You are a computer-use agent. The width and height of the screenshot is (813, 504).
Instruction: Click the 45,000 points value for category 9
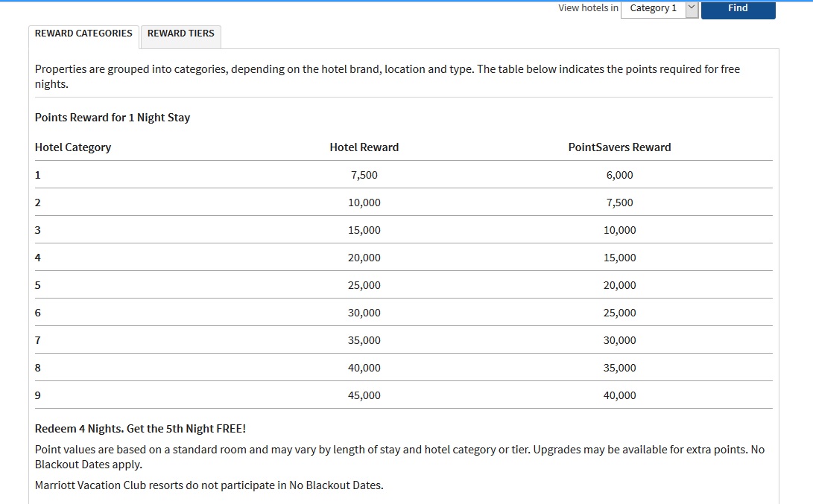[364, 395]
